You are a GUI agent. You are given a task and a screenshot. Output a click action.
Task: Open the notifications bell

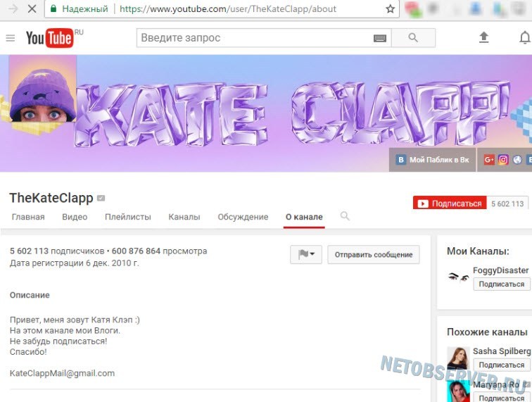525,37
